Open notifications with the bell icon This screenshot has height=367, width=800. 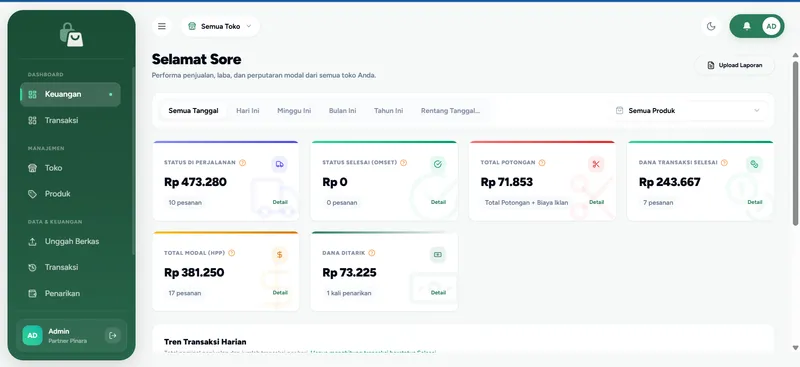[746, 26]
